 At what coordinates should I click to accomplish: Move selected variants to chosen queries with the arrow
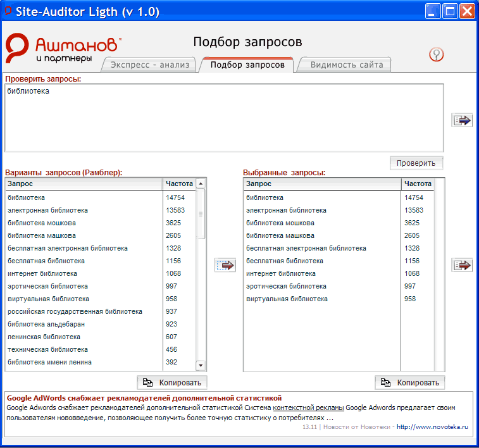(x=225, y=265)
